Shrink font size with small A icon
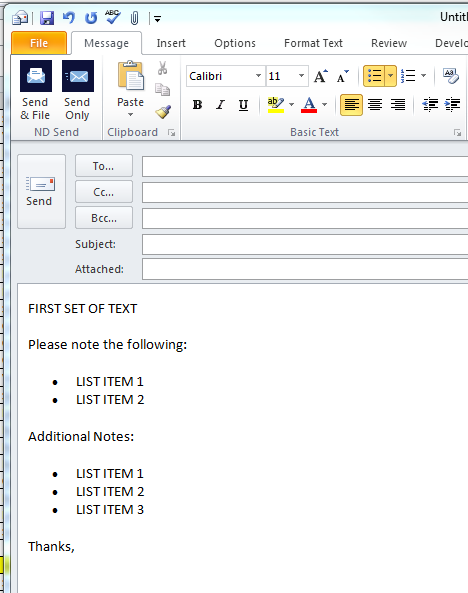 pyautogui.click(x=342, y=76)
